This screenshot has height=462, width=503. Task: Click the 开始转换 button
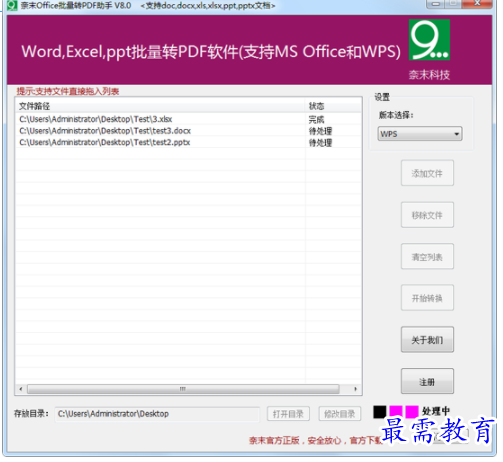pos(427,298)
